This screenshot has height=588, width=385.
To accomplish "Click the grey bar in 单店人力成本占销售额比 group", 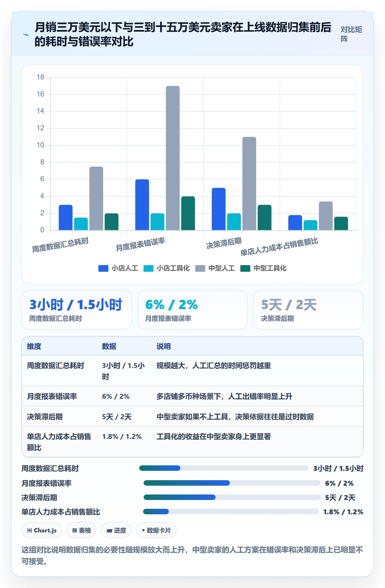I will (326, 216).
